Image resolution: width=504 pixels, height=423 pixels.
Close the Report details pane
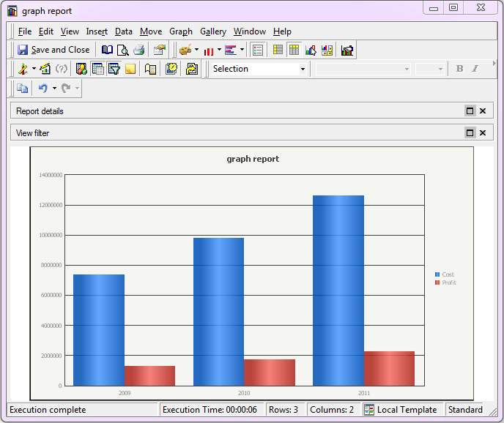pyautogui.click(x=483, y=111)
